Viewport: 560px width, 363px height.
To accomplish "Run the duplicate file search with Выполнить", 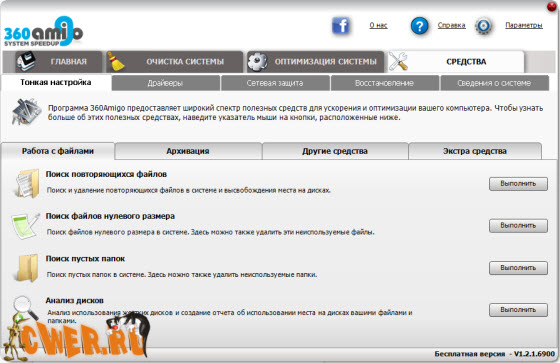I will (x=518, y=184).
